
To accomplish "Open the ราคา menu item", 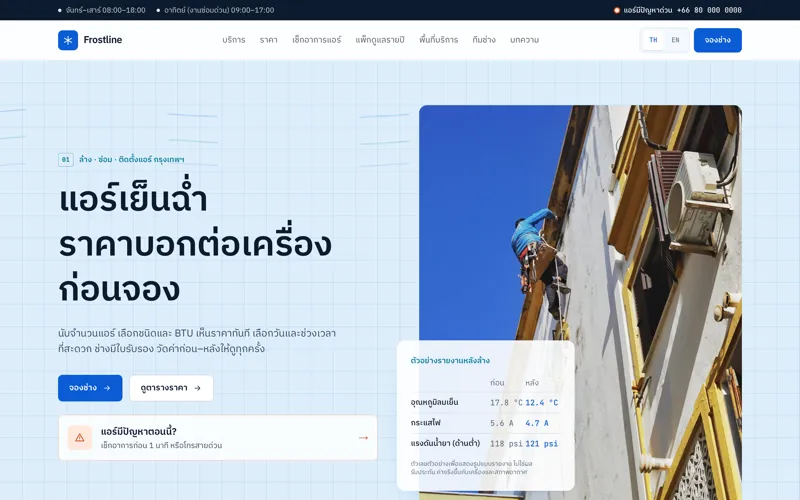I will 268,40.
